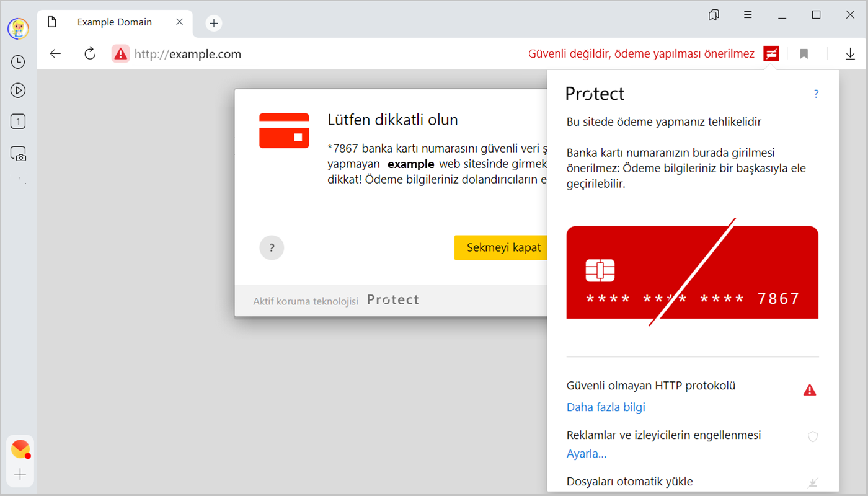Click the yellow Sekmeyi kapat button
This screenshot has height=496, width=868.
click(503, 247)
